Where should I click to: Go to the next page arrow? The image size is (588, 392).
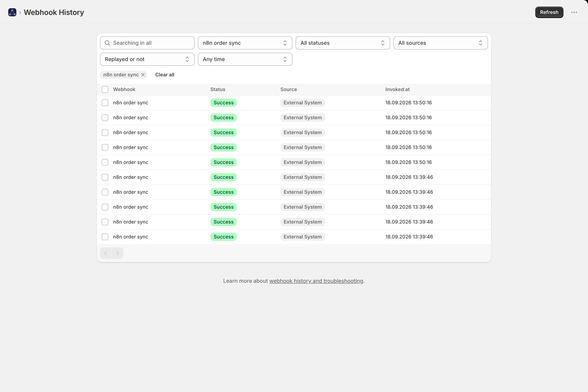[x=118, y=253]
